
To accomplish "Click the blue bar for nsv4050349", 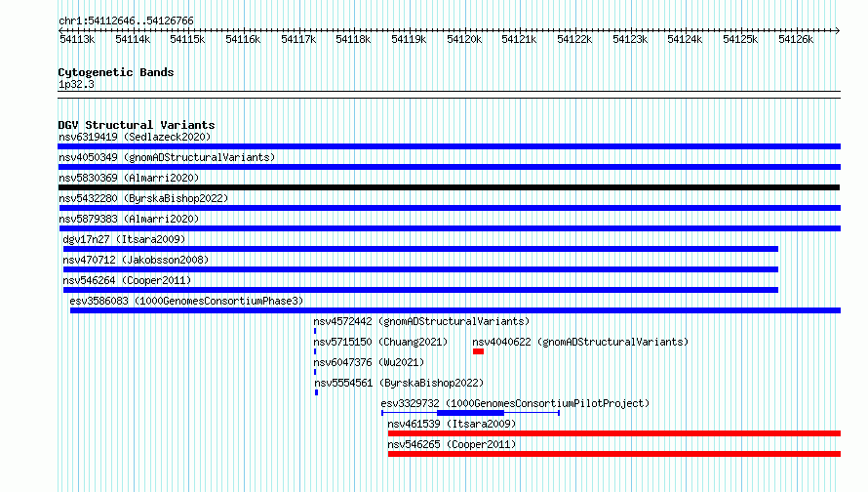I will coord(449,167).
